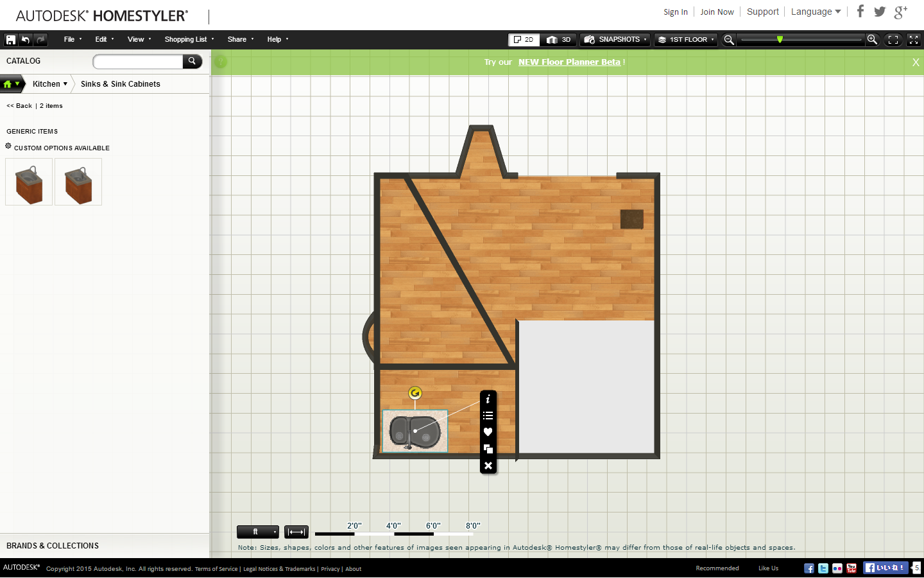This screenshot has height=578, width=924.
Task: Open Twitter icon in header
Action: 880,12
